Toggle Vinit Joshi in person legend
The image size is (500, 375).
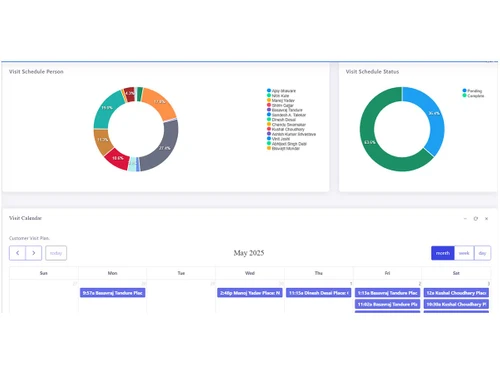click(278, 139)
